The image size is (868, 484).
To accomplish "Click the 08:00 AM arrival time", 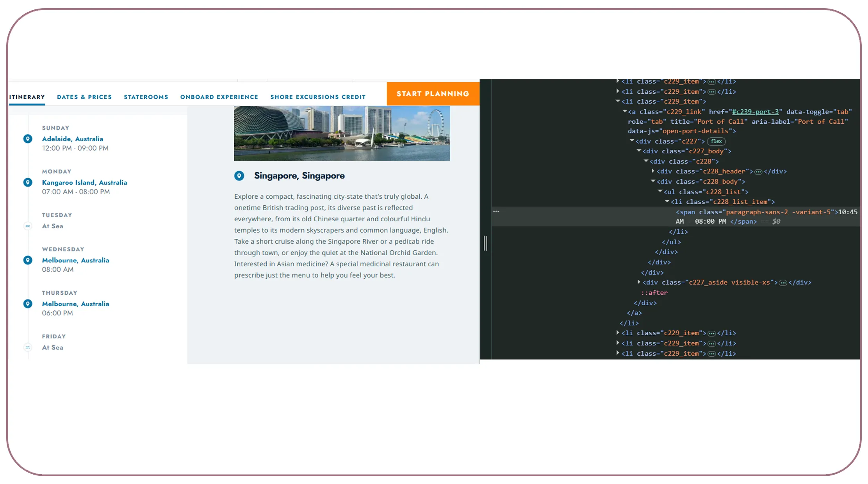I will pos(58,270).
